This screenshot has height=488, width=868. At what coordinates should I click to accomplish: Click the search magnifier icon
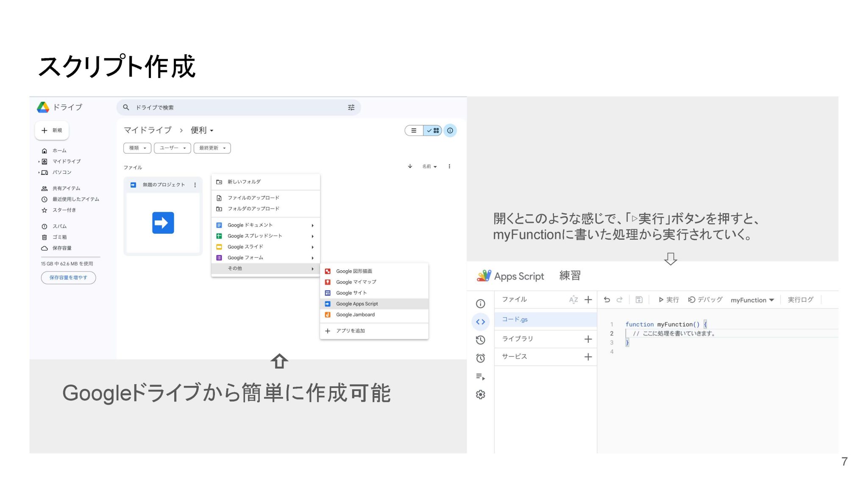click(126, 108)
